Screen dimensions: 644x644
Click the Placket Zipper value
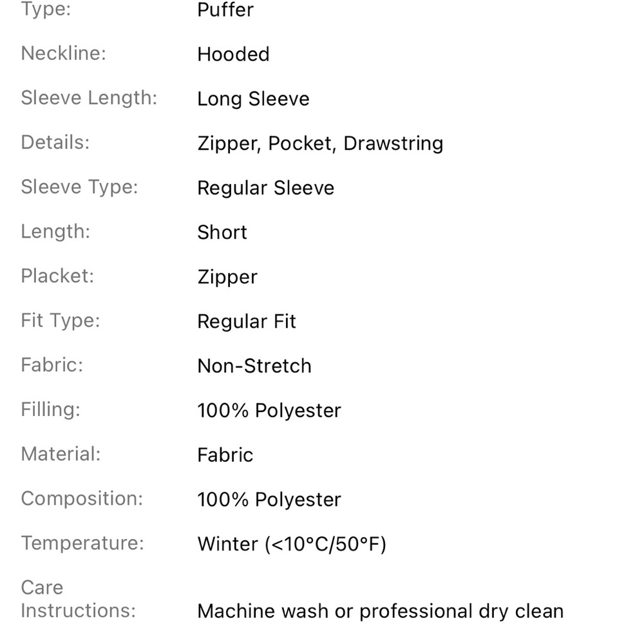[227, 277]
